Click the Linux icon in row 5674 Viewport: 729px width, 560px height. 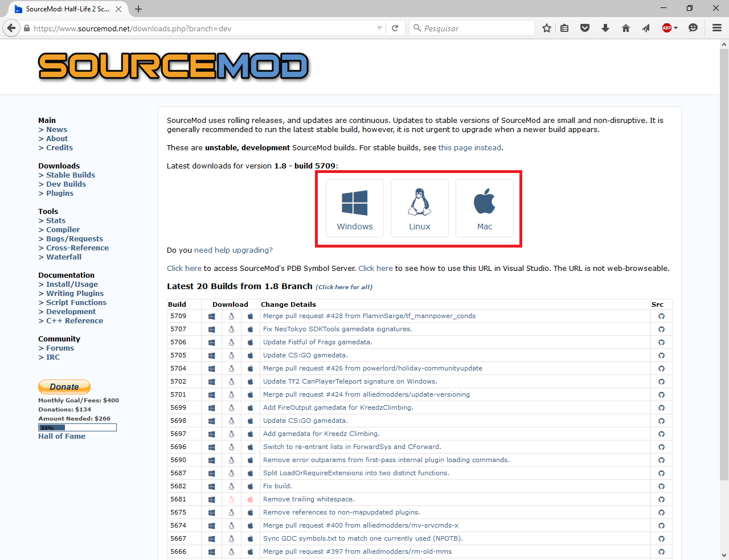231,526
